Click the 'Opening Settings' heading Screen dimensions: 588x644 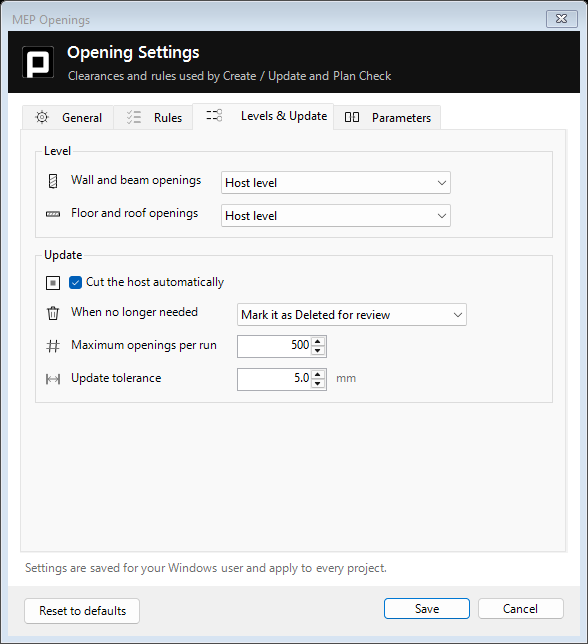[133, 53]
